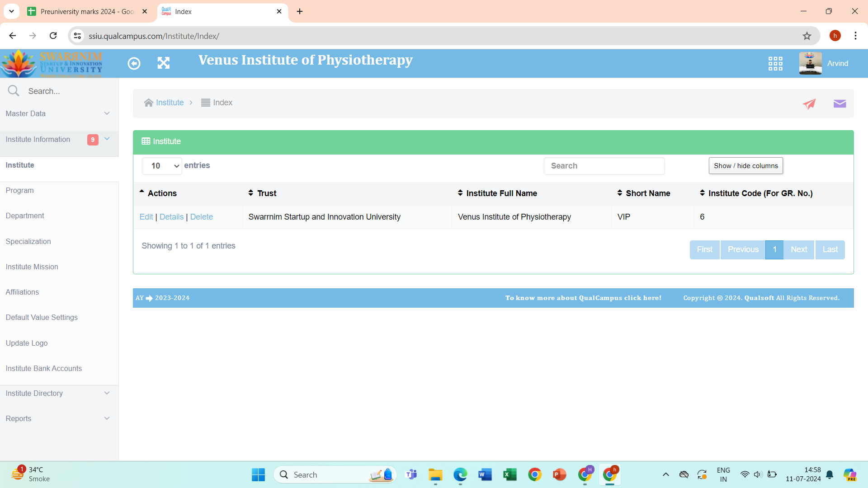Open the tab search dropdown arrow
This screenshot has height=488, width=868.
point(11,11)
